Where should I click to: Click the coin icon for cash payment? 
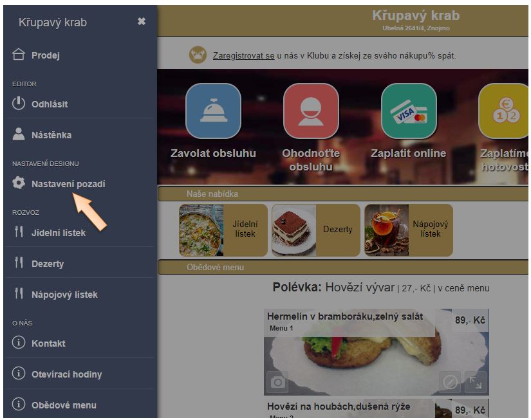click(x=504, y=111)
